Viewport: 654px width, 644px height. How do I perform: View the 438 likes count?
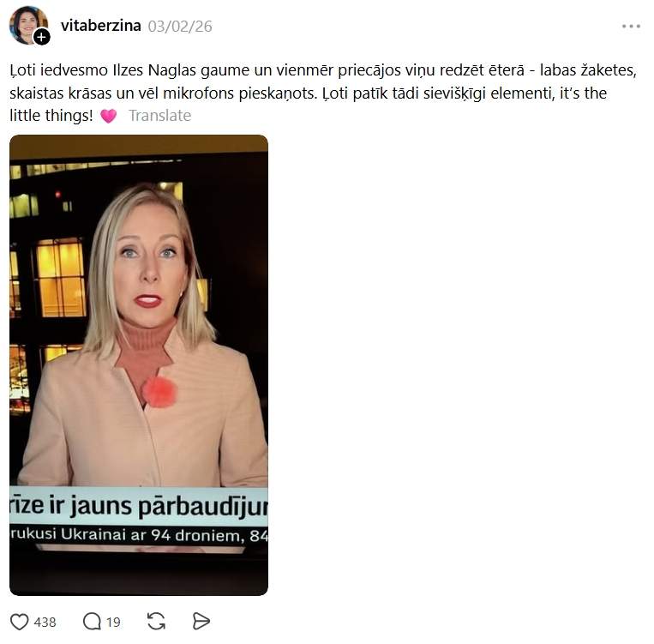pyautogui.click(x=45, y=623)
